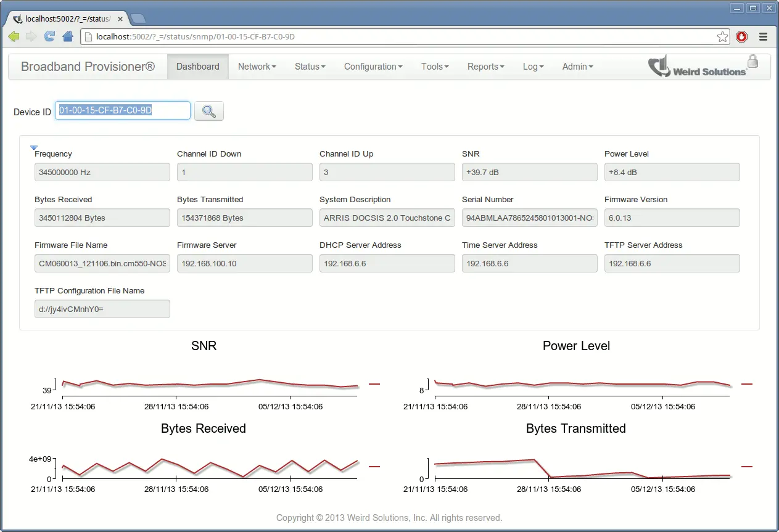Click the Broadband Provisioner brand link
The image size is (779, 532).
pyautogui.click(x=86, y=67)
